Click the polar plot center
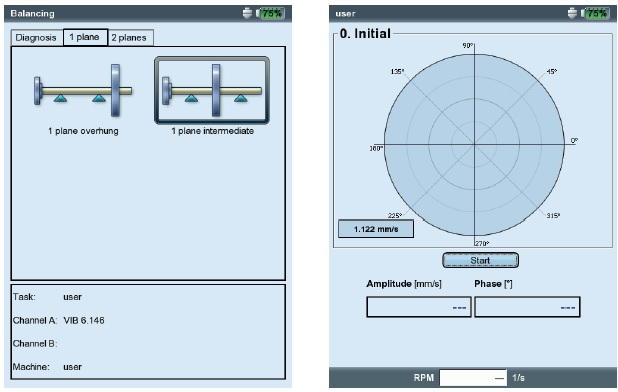Screen dimensions: 618x392 point(474,144)
